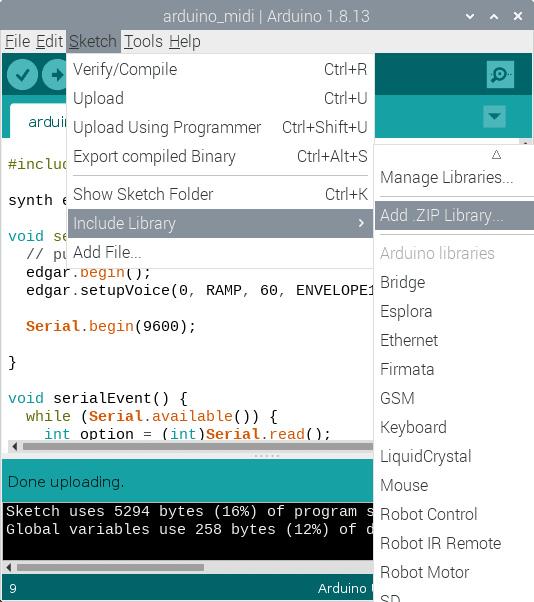Click the console horizontal scrollbar thumb
The width and height of the screenshot is (534, 602).
[x=110, y=567]
